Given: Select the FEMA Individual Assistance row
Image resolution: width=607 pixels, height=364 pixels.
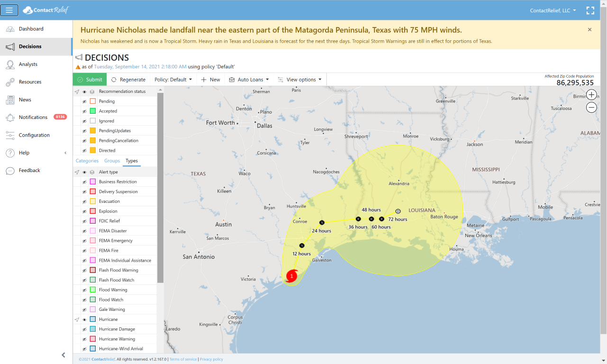Looking at the screenshot, I should click(115, 260).
